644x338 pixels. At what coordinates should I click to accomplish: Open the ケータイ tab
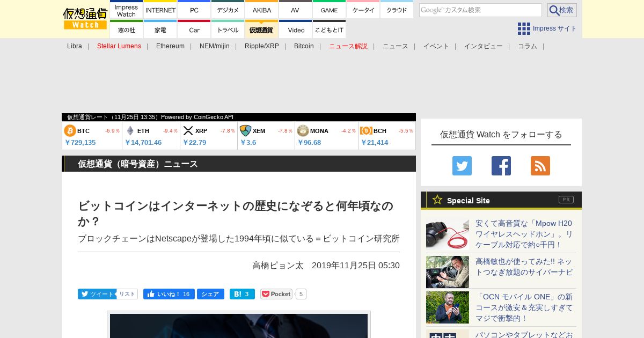(x=363, y=10)
